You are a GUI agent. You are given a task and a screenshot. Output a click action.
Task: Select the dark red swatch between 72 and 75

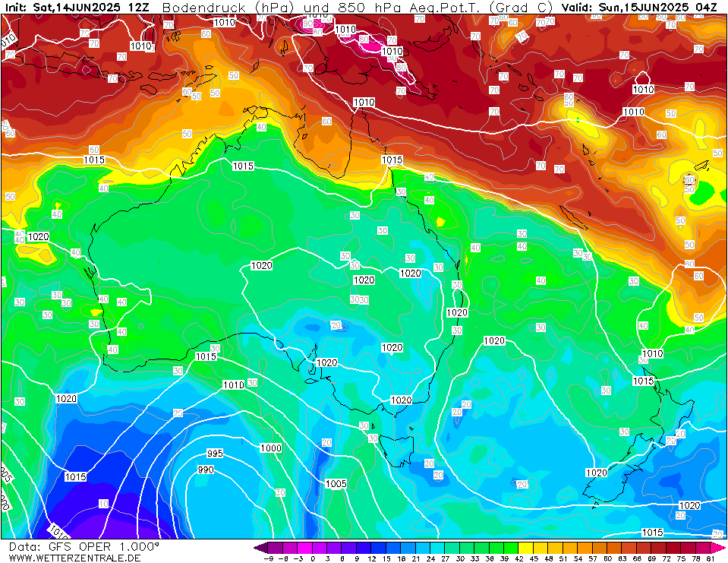click(x=673, y=548)
